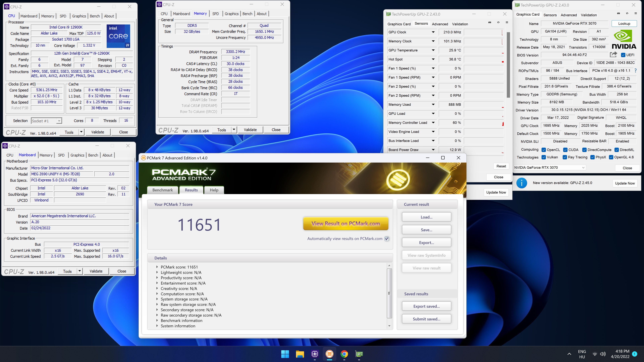Click the GPU-Z taskbar icon
Viewport: 644px width, 362px height.
[x=359, y=354]
